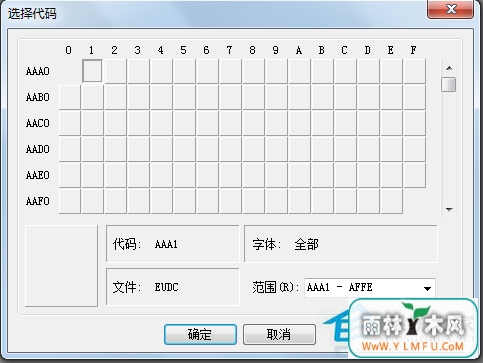The image size is (483, 363).
Task: Click the AAF0 row label
Action: (x=38, y=201)
